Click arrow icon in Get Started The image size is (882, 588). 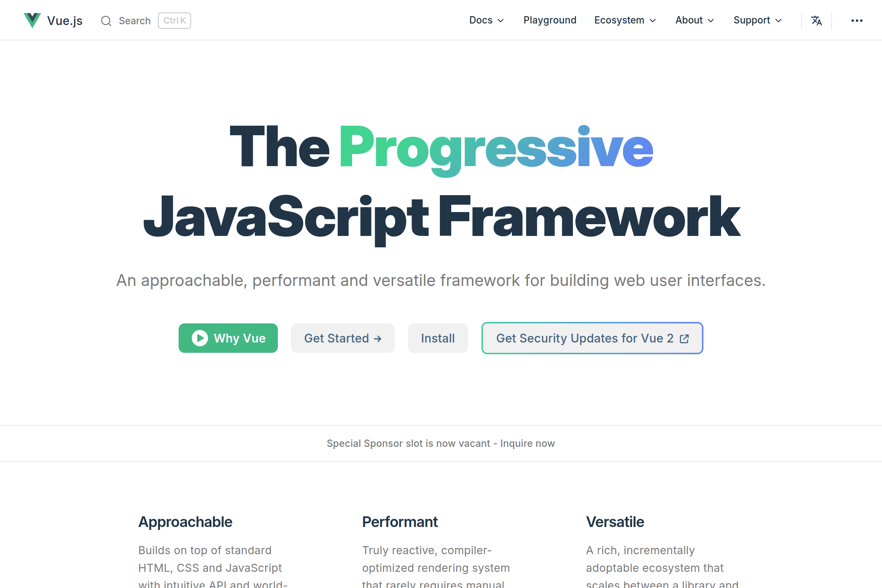[x=378, y=338]
